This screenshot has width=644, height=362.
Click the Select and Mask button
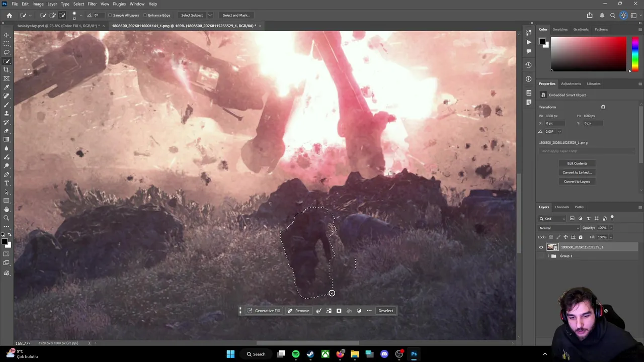pyautogui.click(x=236, y=15)
